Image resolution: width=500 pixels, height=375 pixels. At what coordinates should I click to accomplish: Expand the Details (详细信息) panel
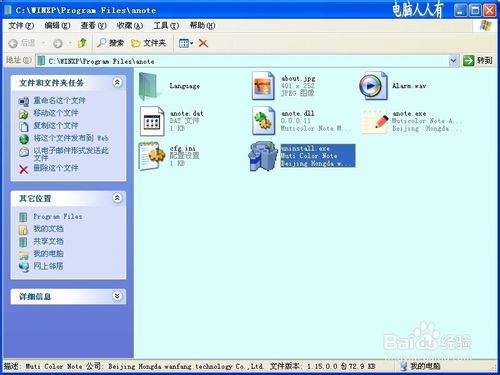(x=117, y=296)
